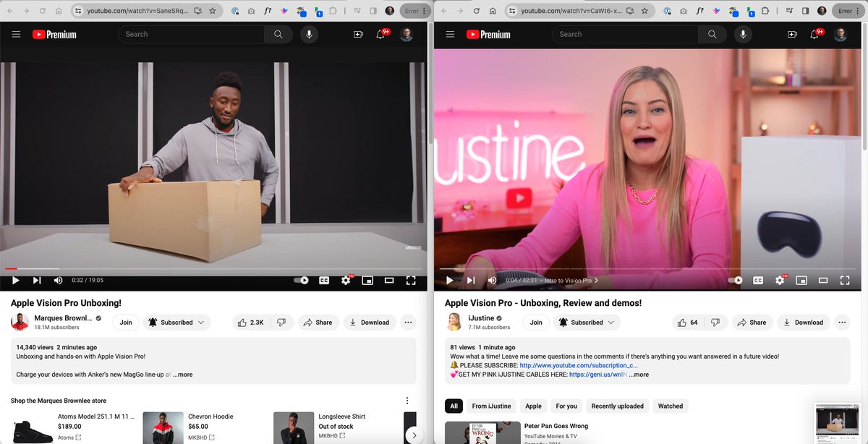The height and width of the screenshot is (444, 868).
Task: Open the youtube.com subscription link in description
Action: (x=579, y=365)
